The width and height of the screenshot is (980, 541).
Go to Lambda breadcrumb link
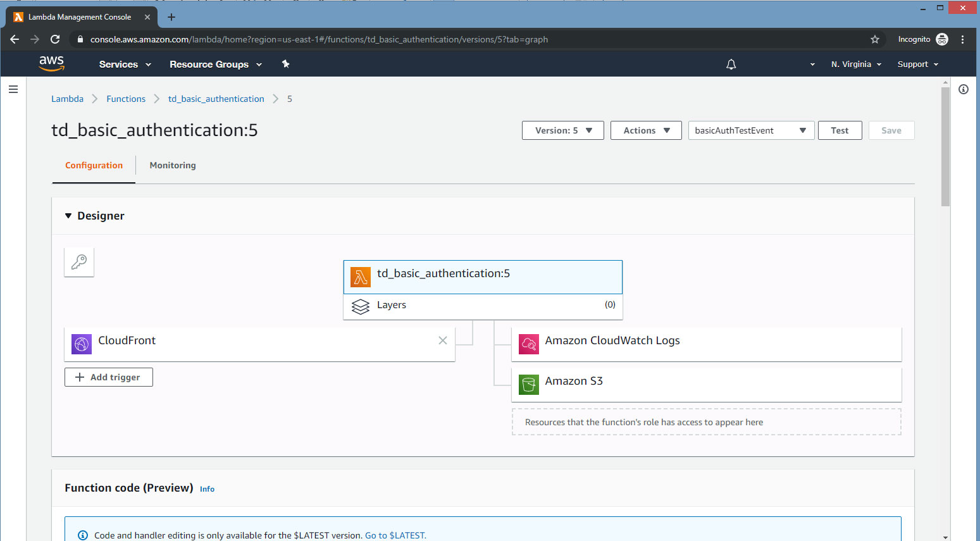pyautogui.click(x=67, y=99)
